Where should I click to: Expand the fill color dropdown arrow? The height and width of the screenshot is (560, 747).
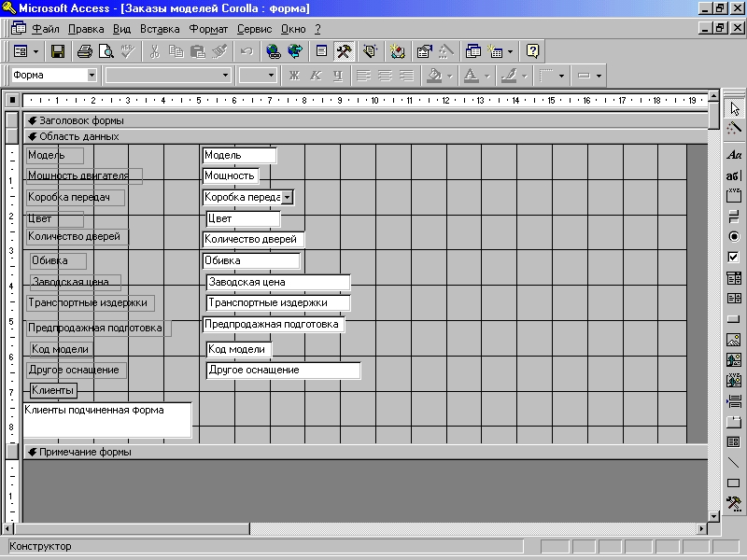click(449, 76)
